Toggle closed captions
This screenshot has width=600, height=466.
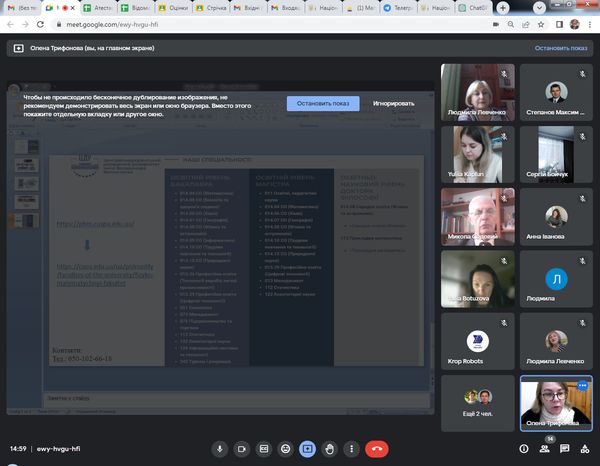click(264, 449)
